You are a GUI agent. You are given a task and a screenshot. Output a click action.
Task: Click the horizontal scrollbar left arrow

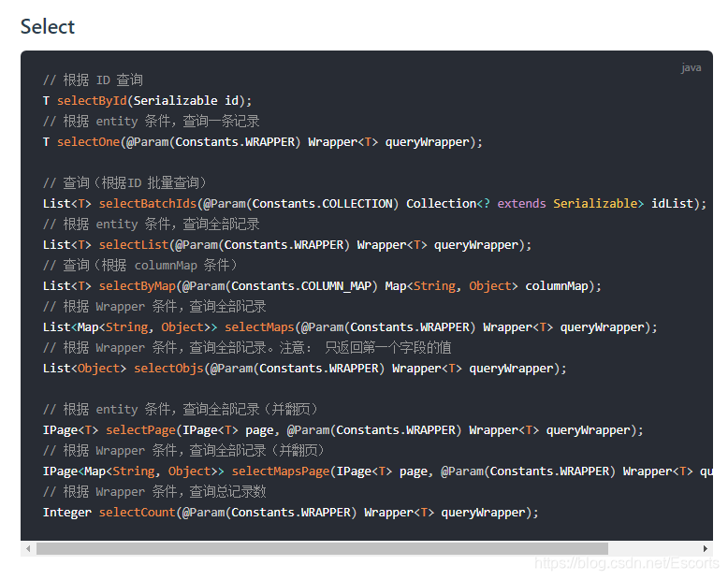click(28, 548)
